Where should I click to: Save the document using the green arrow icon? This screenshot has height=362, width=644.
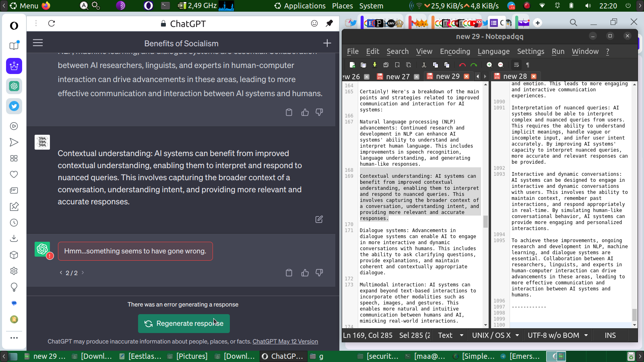pyautogui.click(x=375, y=65)
